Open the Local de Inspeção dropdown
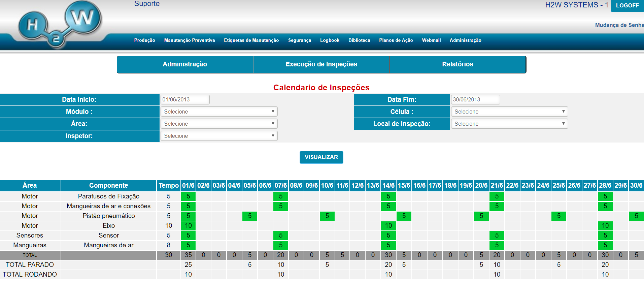The height and width of the screenshot is (282, 644). pyautogui.click(x=509, y=124)
